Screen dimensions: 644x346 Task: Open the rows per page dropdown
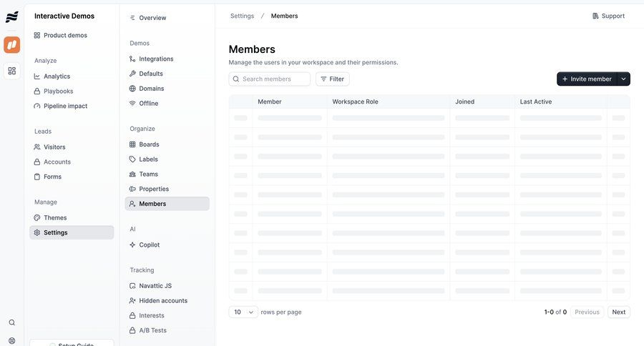click(243, 312)
